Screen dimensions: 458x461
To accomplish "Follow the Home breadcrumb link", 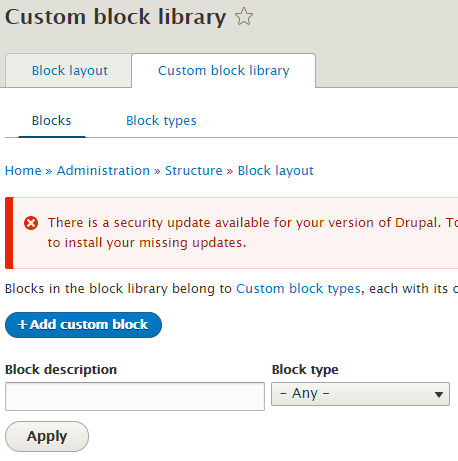I will click(x=23, y=171).
